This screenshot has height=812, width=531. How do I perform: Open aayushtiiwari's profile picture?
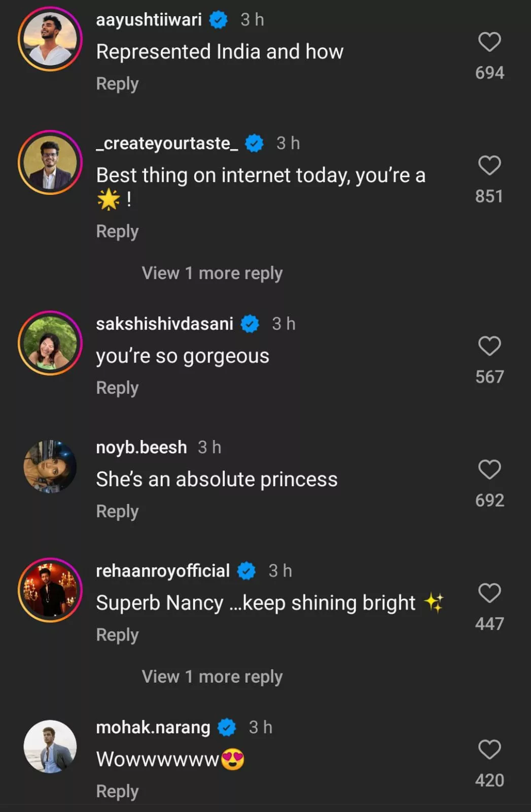coord(50,39)
